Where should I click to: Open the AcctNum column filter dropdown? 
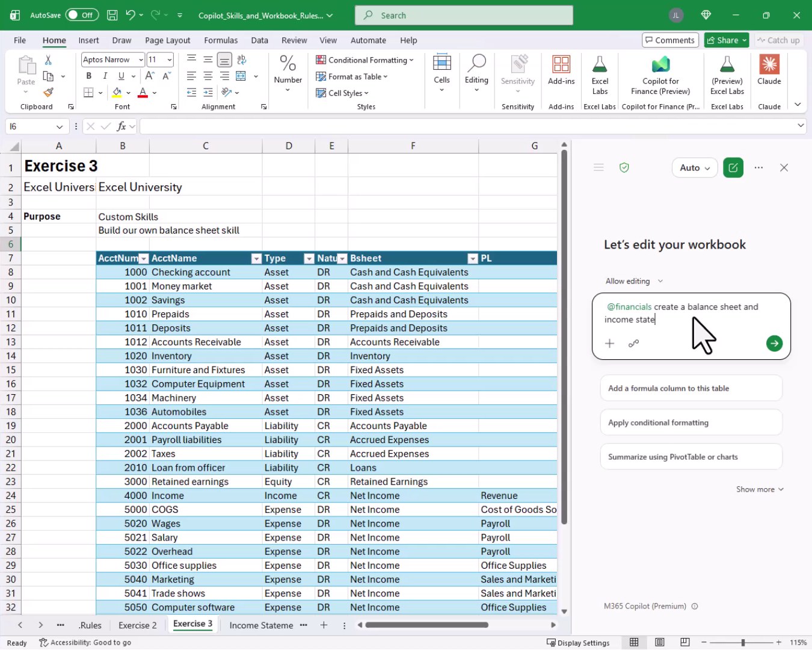tap(143, 259)
